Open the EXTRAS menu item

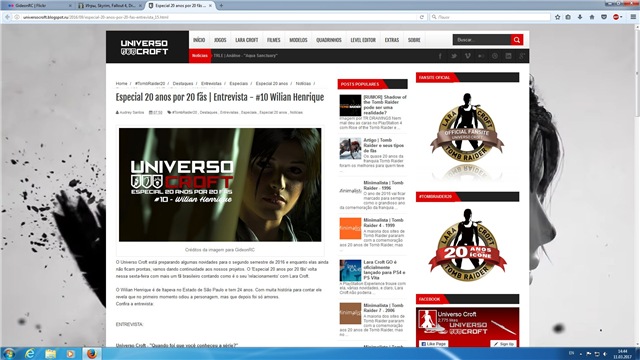[391, 40]
